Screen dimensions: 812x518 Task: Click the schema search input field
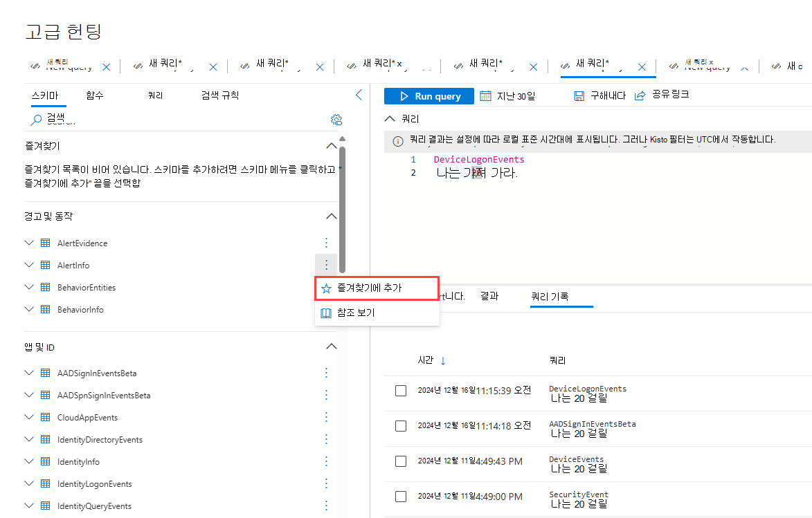176,120
